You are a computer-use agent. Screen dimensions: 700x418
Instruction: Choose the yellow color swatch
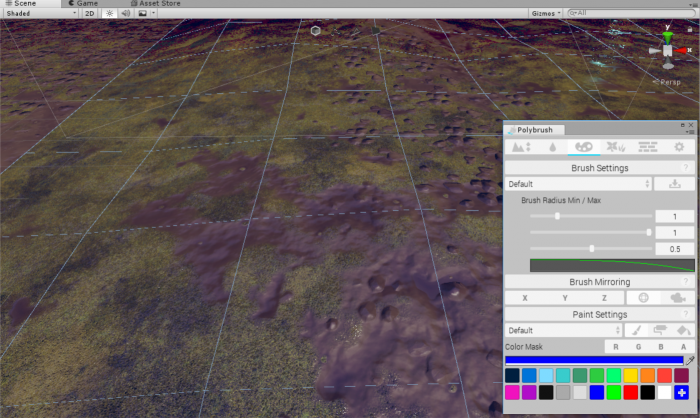tap(630, 375)
